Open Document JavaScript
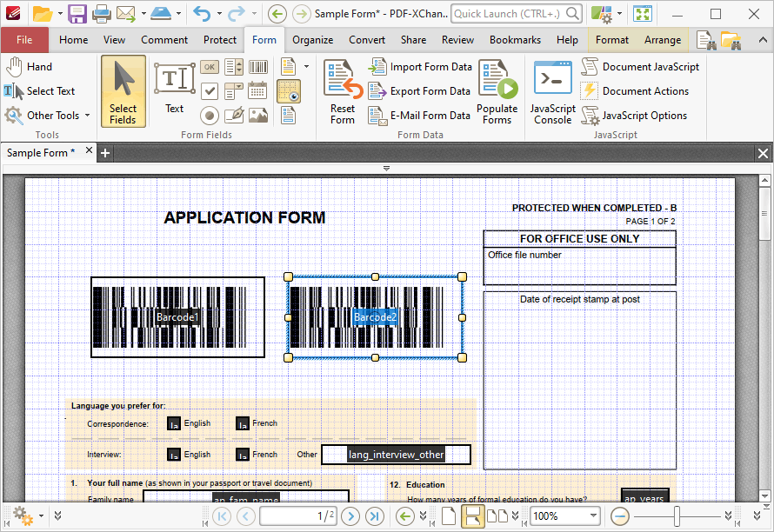 tap(640, 67)
